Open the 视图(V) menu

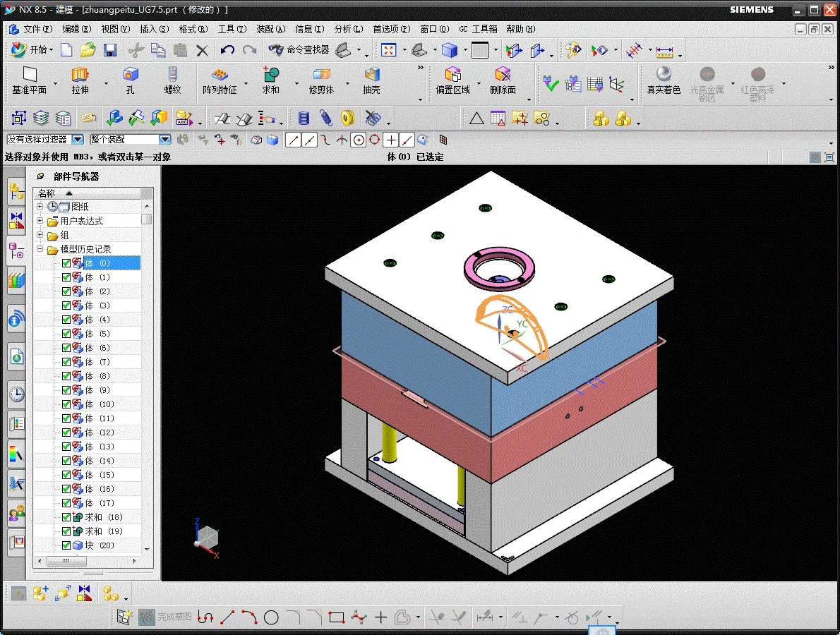(x=115, y=29)
